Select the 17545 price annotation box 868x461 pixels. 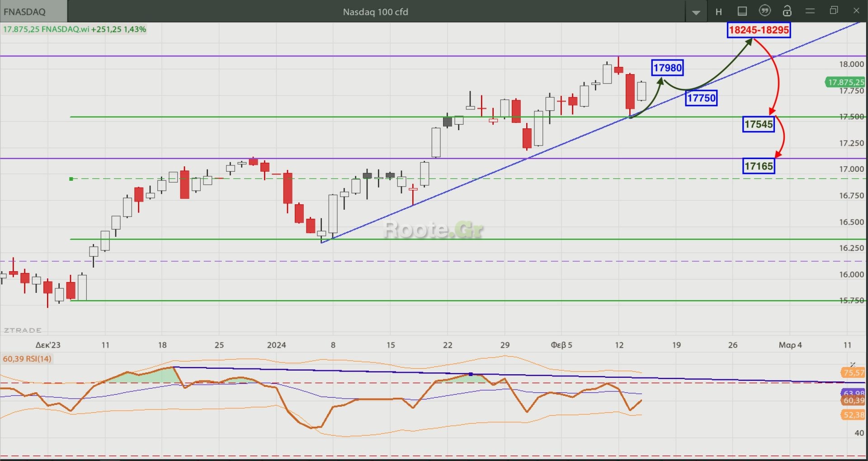click(758, 124)
